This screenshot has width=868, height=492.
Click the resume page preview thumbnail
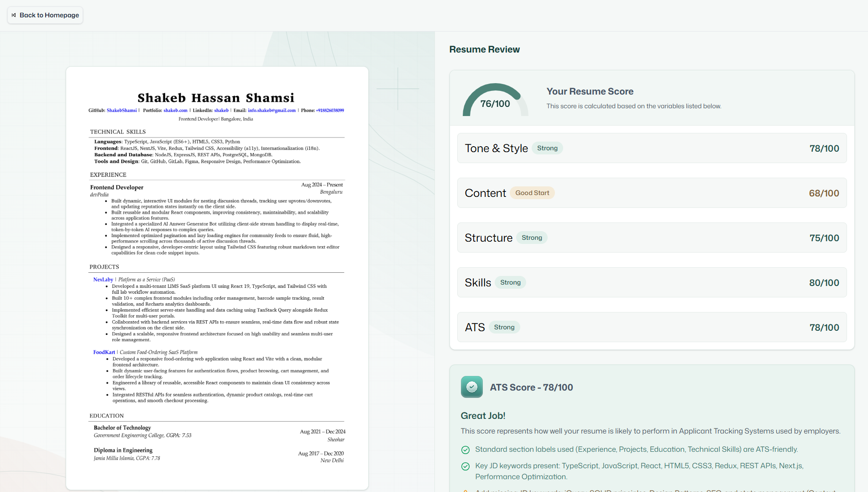(x=217, y=279)
